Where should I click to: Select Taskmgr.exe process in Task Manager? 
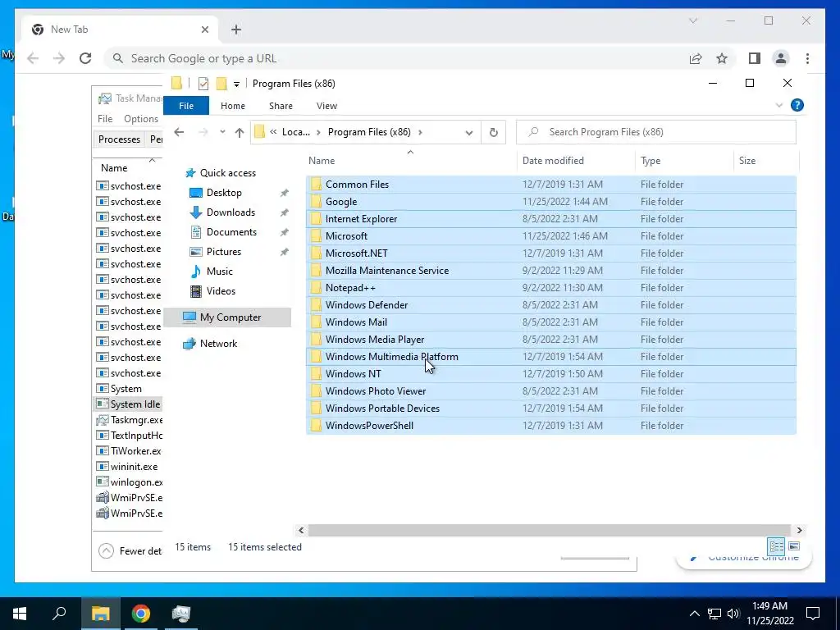point(129,419)
